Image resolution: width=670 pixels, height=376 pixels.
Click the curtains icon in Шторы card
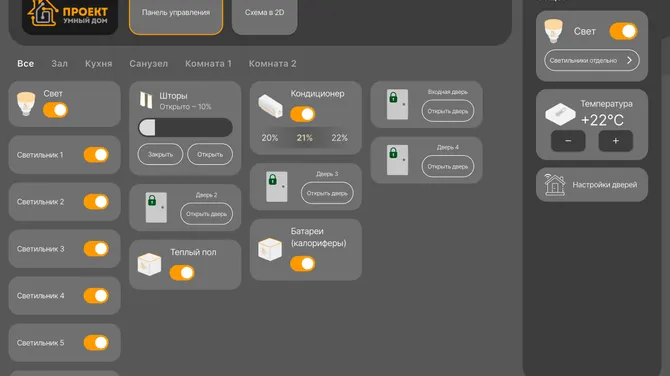tap(146, 100)
